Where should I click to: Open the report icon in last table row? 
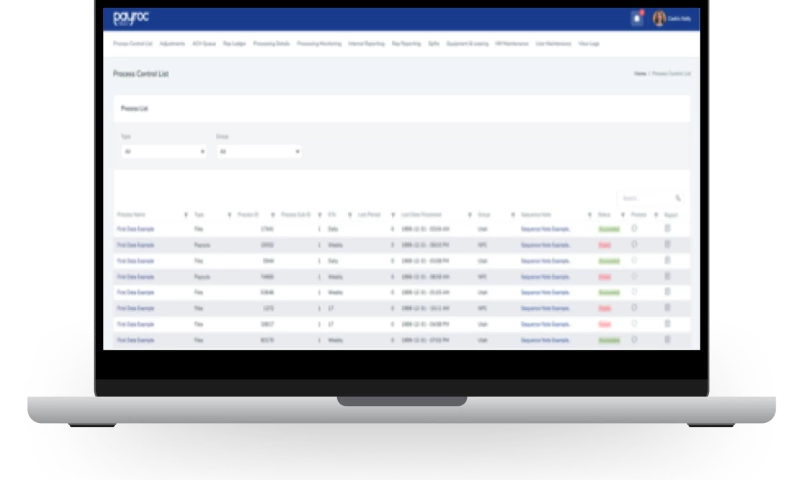click(x=667, y=339)
